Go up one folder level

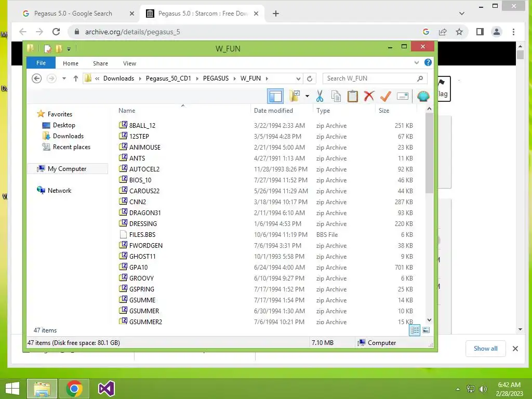(x=76, y=78)
